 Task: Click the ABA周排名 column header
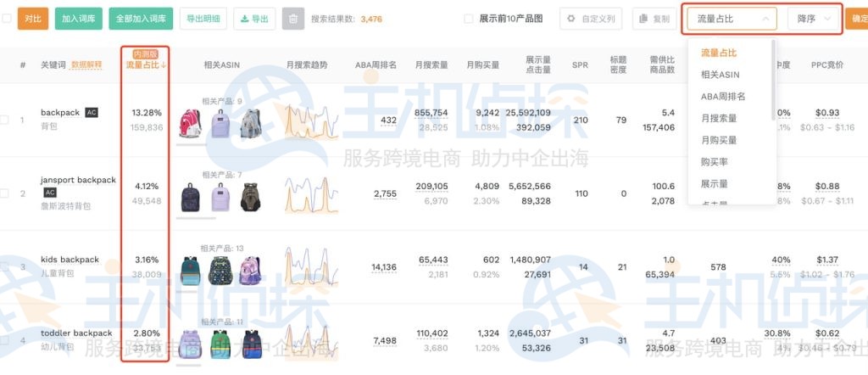pos(376,64)
